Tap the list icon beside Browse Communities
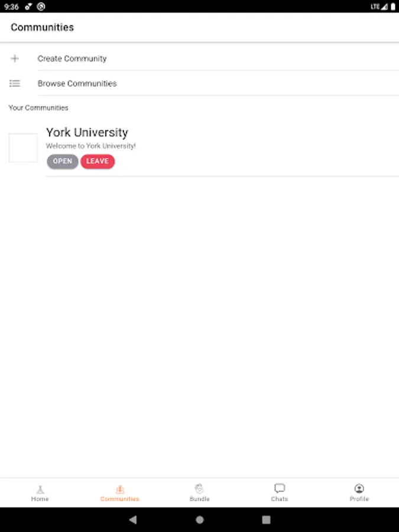The image size is (399, 532). pyautogui.click(x=15, y=83)
